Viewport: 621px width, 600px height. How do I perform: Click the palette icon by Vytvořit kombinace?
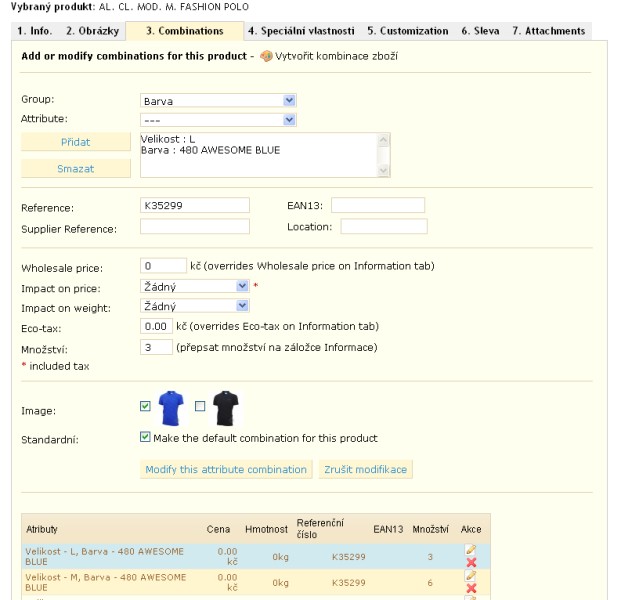click(x=266, y=56)
